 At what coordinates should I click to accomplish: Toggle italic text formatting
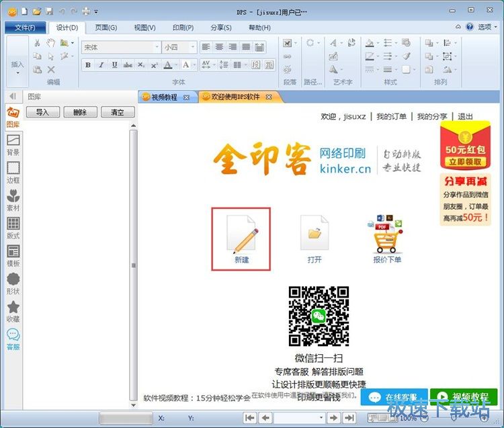(x=101, y=65)
